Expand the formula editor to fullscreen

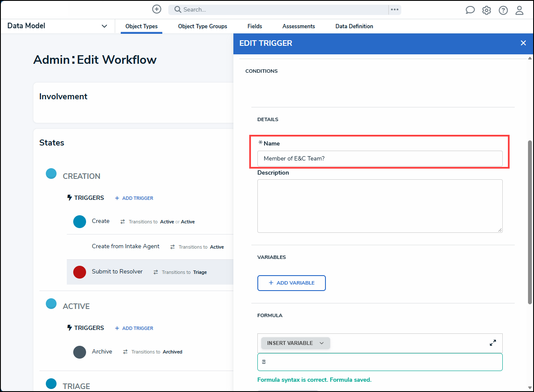pyautogui.click(x=493, y=343)
